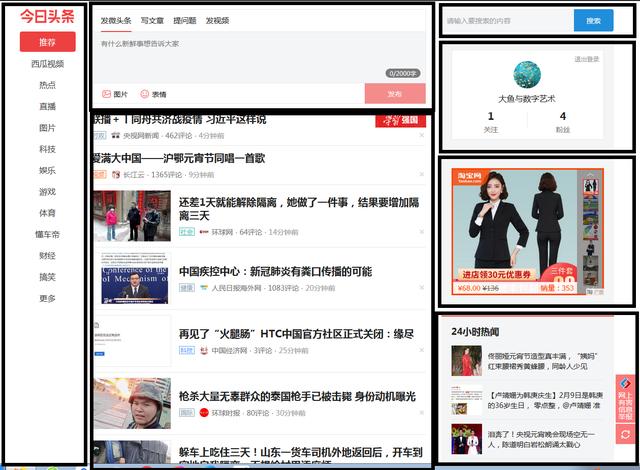Open the quarantine article thumbnail image
This screenshot has width=640, height=470.
[x=132, y=216]
